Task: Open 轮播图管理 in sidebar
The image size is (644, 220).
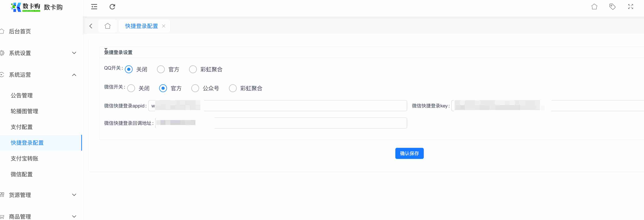Action: coord(24,111)
